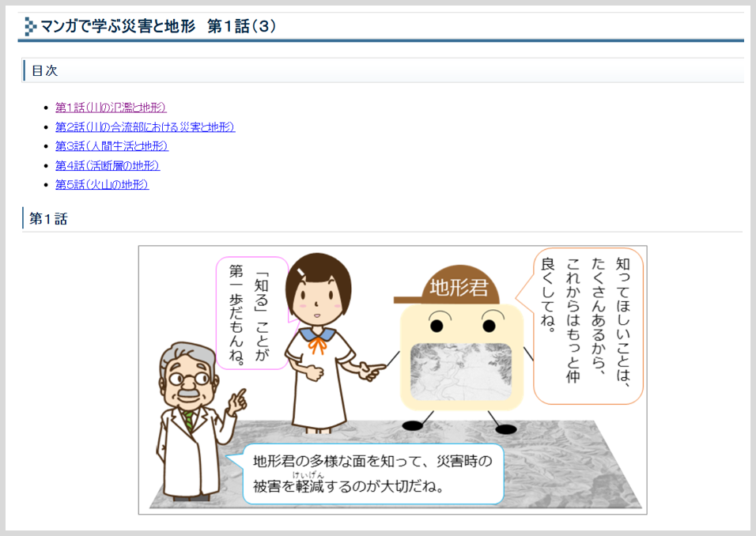The width and height of the screenshot is (756, 536).
Task: Click the 目次 section heading
Action: click(44, 71)
